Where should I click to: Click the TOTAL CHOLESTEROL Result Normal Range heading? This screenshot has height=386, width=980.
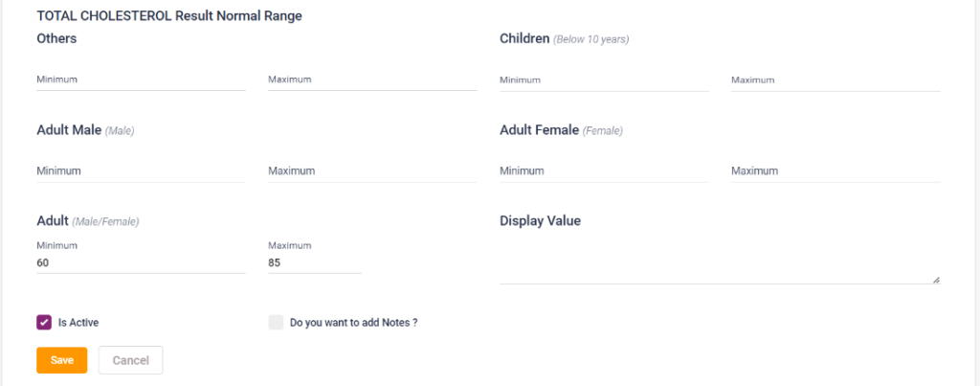[168, 16]
